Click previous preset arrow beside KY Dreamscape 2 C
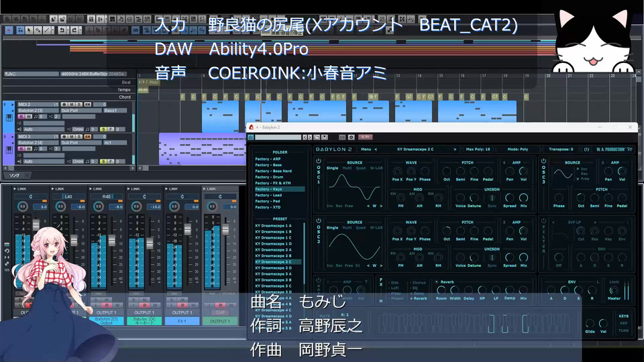Image resolution: width=644 pixels, height=362 pixels. coord(376,149)
